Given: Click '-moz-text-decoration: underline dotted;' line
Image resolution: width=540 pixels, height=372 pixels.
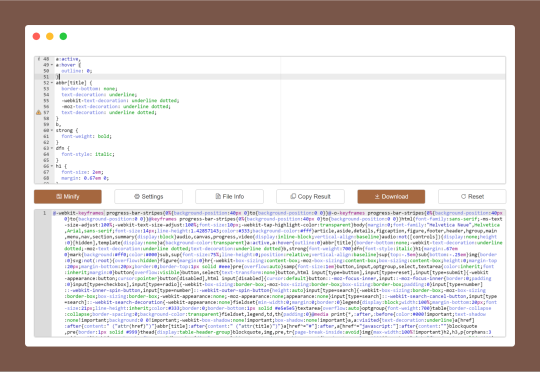Looking at the screenshot, I should [x=116, y=106].
